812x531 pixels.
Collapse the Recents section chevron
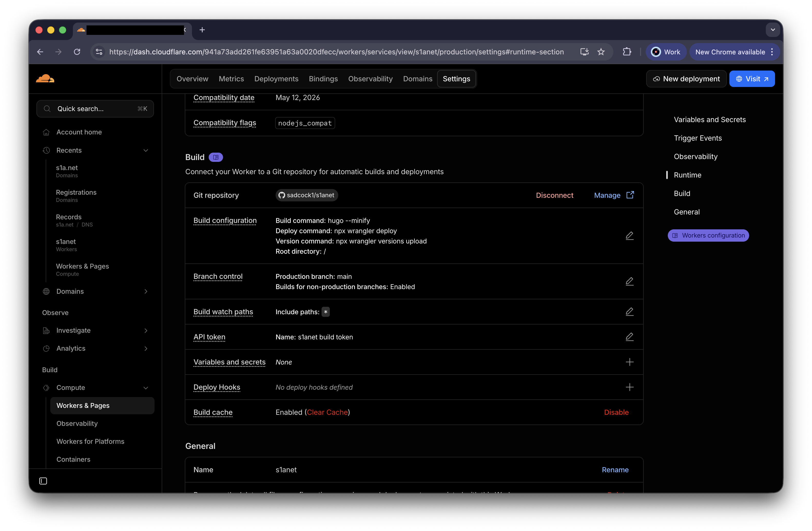tap(146, 150)
